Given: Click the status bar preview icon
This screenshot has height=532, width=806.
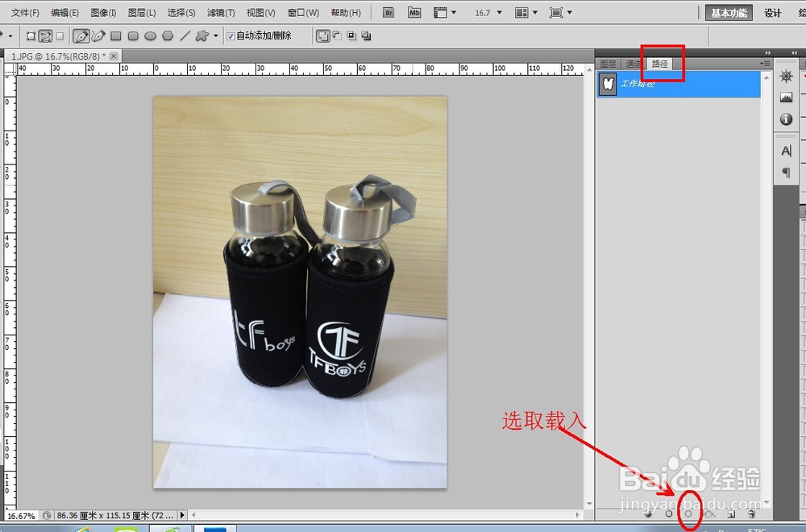Looking at the screenshot, I should tap(47, 515).
